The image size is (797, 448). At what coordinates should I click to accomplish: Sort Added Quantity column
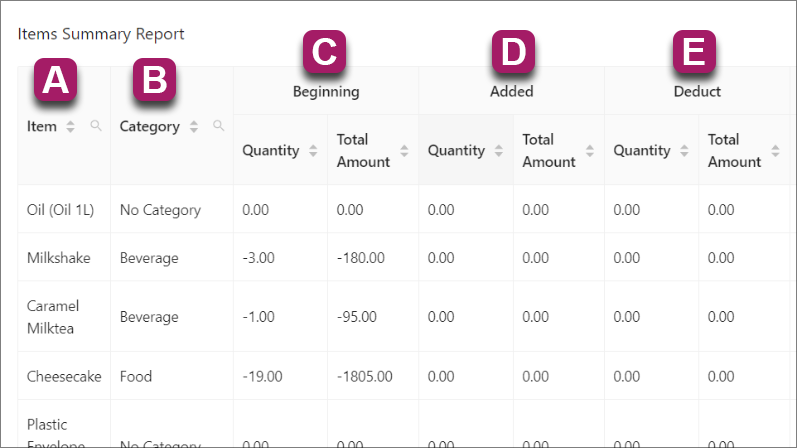499,151
